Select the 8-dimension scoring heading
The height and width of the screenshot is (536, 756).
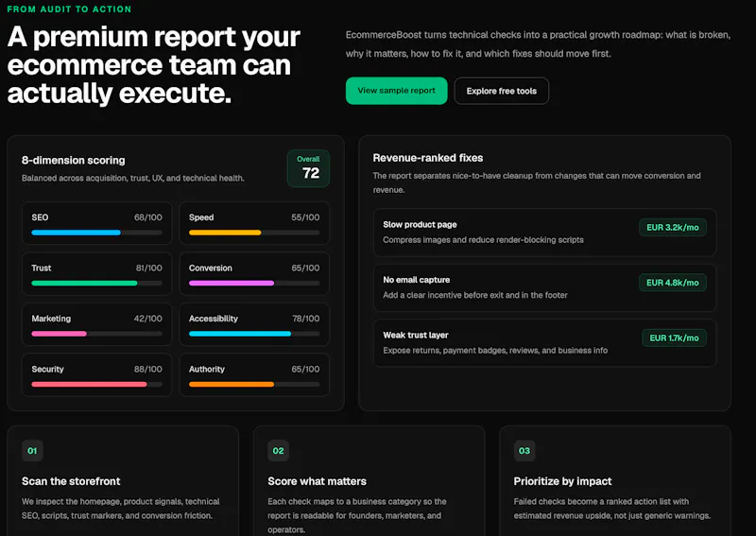(74, 161)
